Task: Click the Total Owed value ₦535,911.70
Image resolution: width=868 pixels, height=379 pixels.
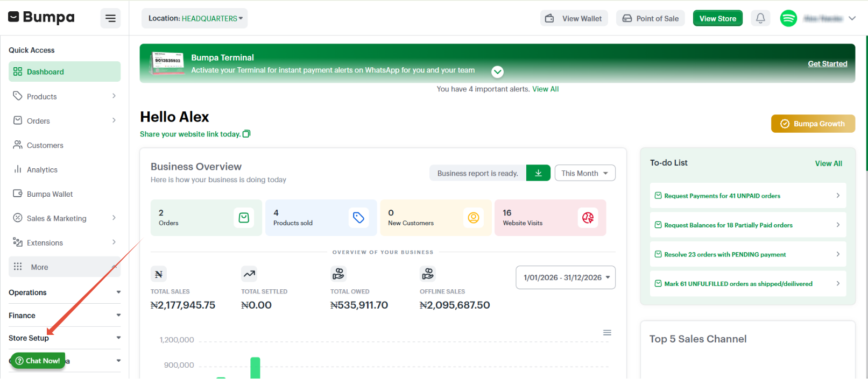Action: click(359, 305)
